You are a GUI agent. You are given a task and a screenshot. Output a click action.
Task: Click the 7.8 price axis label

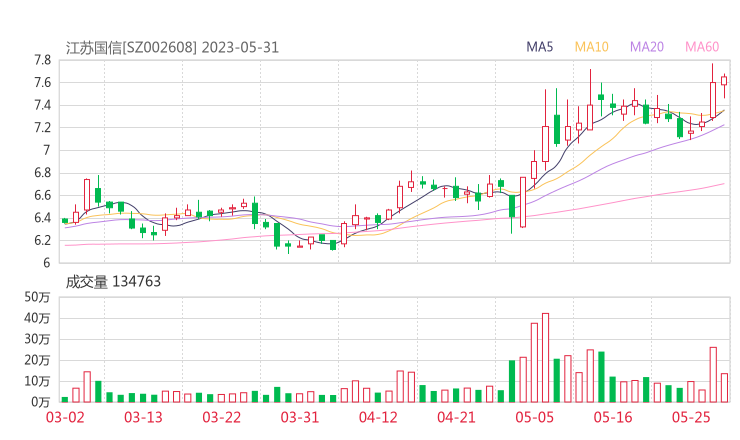(x=42, y=60)
